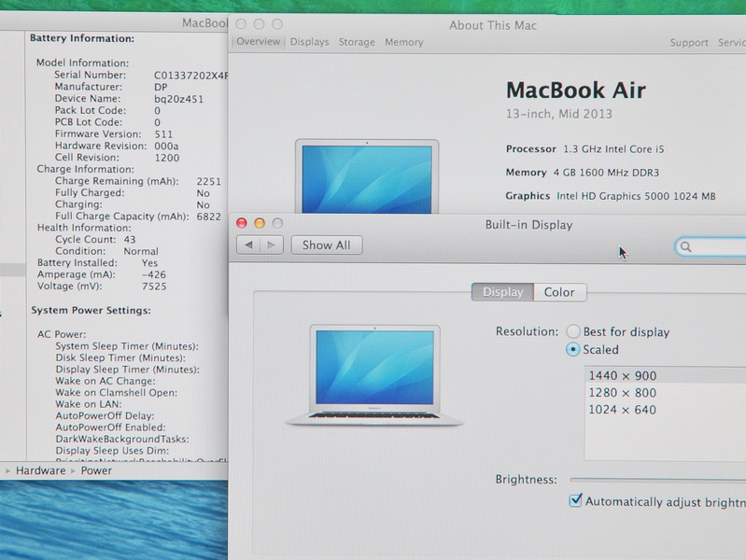Click the Condition Normal row
This screenshot has width=746, height=560.
tap(106, 251)
